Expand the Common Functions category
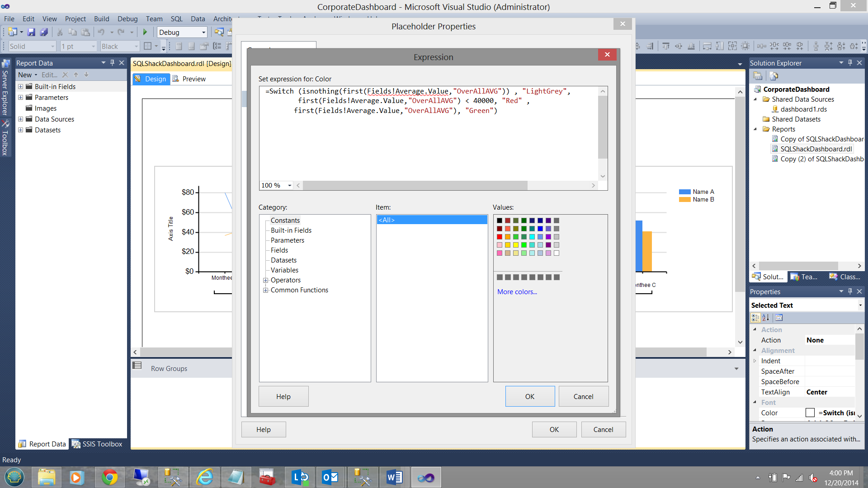Viewport: 868px width, 488px height. 266,290
